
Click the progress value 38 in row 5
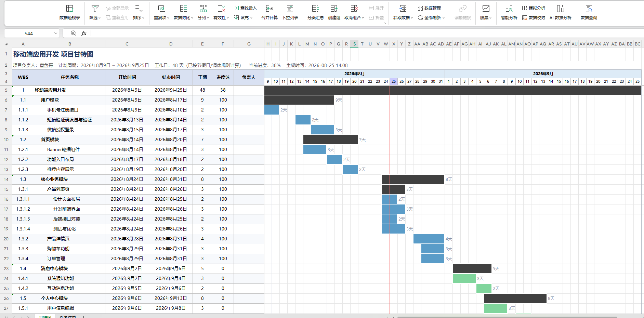click(x=223, y=90)
